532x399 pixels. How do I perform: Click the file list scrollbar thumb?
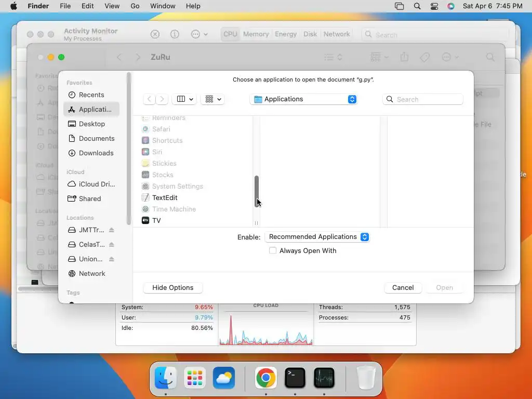click(257, 191)
